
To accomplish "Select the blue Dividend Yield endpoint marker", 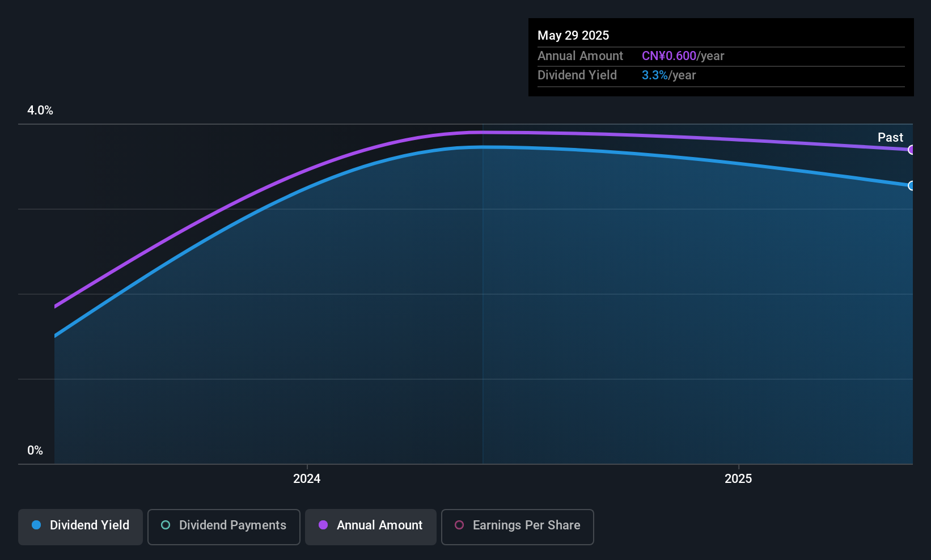I will point(911,185).
